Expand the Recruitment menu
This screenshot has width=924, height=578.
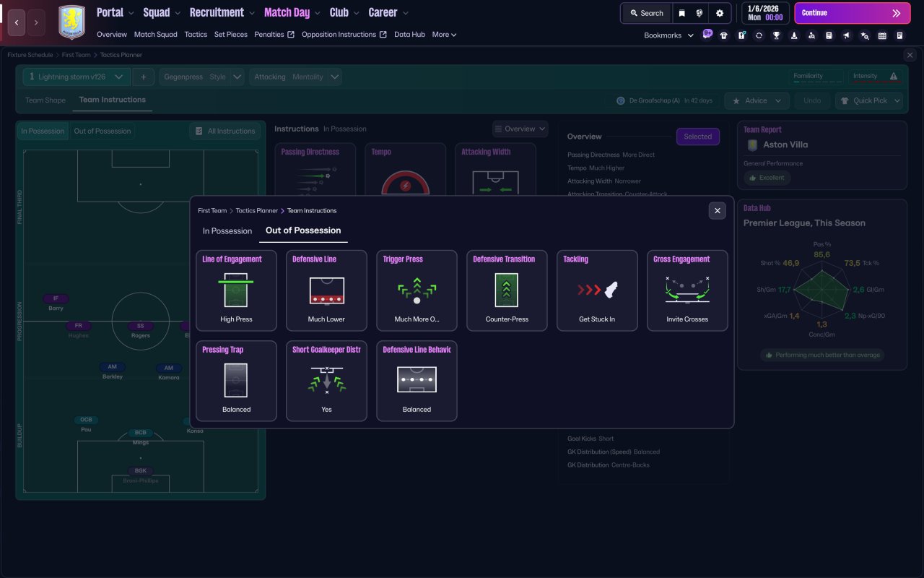coord(222,12)
